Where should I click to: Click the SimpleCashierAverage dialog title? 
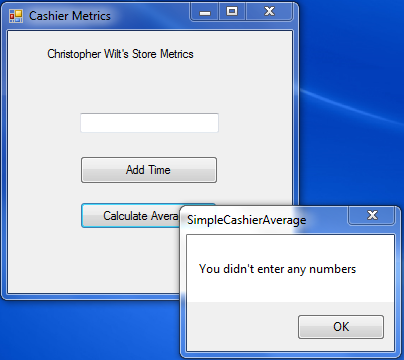pos(246,220)
